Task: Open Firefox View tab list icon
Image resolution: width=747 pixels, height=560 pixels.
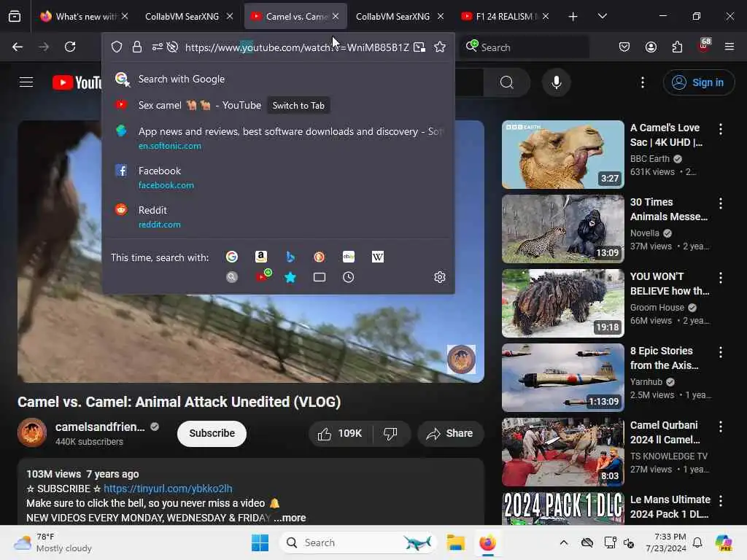Action: [15, 16]
